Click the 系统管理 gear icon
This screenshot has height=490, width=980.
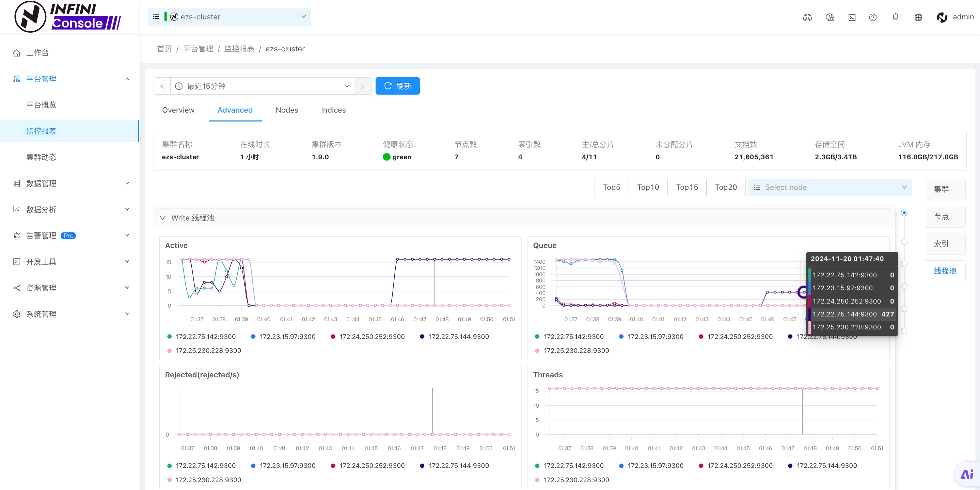(x=16, y=314)
